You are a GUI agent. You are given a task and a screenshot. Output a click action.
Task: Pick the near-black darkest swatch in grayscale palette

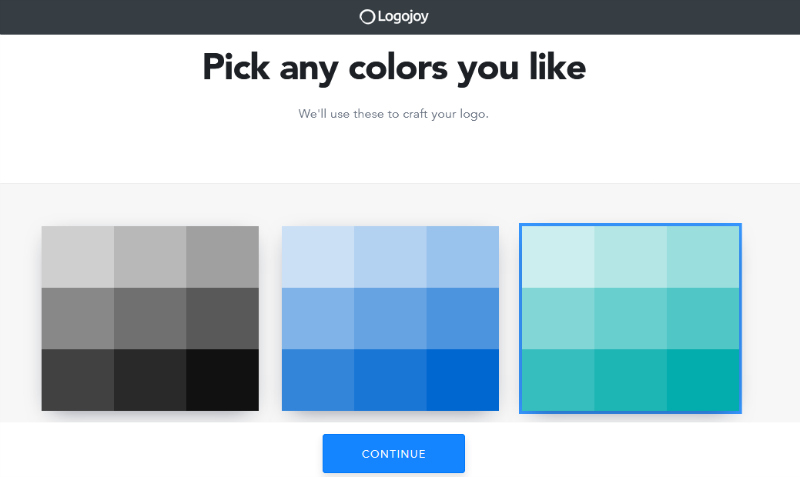click(x=222, y=379)
